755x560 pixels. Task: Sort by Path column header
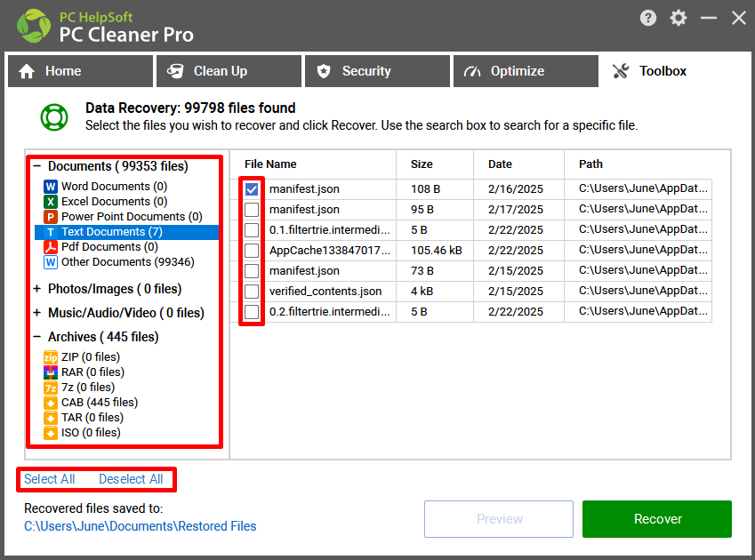pos(590,164)
